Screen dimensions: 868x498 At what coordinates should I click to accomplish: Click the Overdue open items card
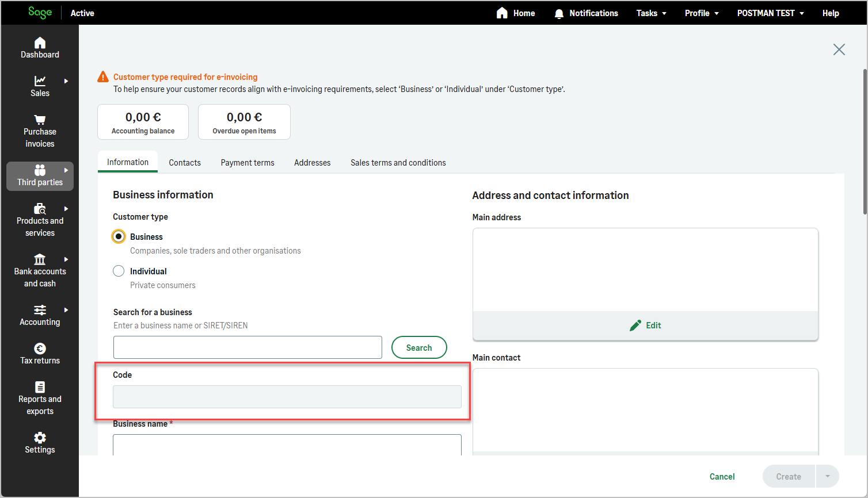point(244,122)
